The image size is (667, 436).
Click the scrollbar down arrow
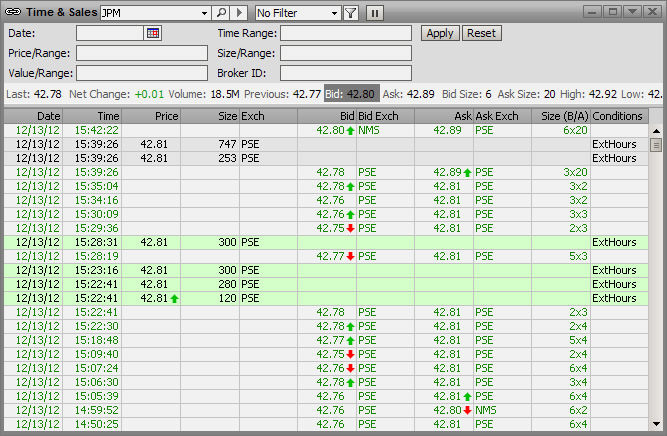[656, 424]
